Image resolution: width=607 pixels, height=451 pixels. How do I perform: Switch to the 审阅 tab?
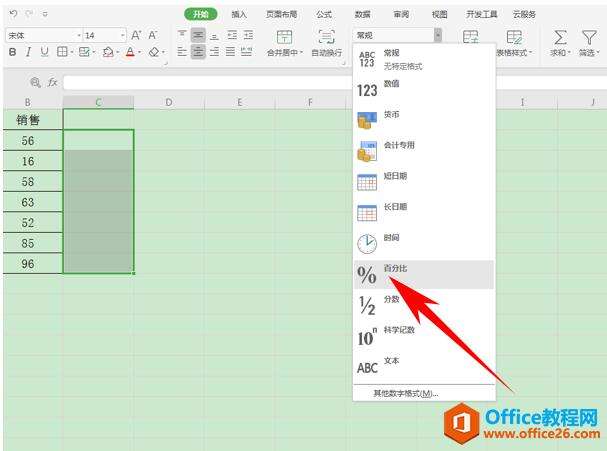401,14
